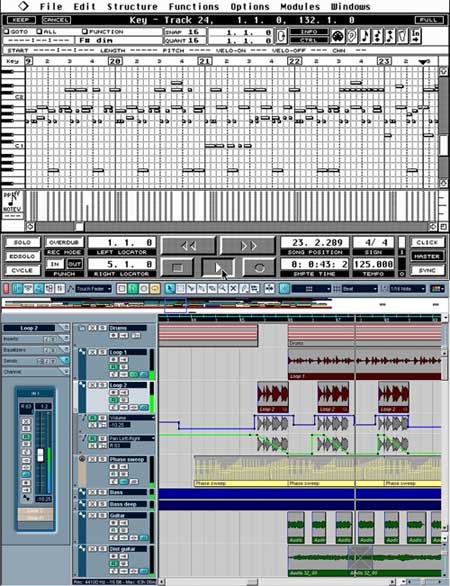Click the KEEP button in key editor
This screenshot has width=450, height=586.
[21, 20]
